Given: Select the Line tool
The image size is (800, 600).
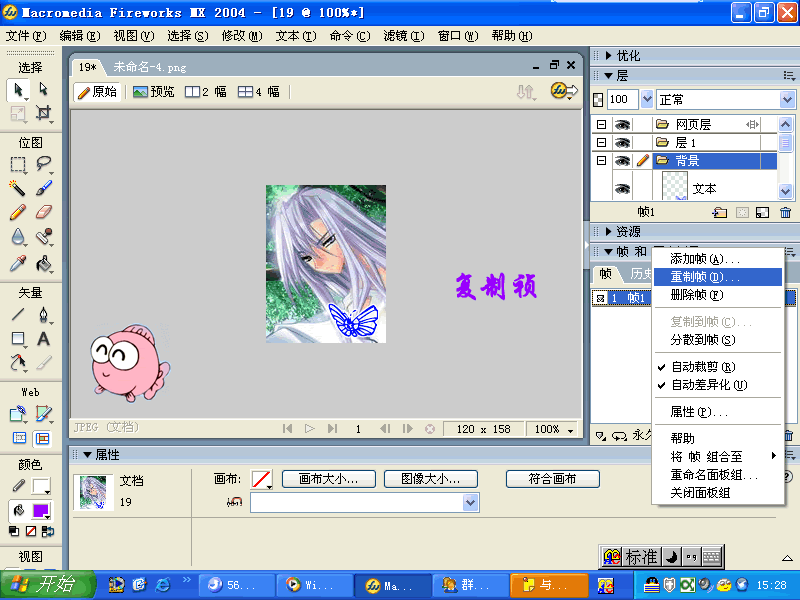Looking at the screenshot, I should click(x=18, y=314).
